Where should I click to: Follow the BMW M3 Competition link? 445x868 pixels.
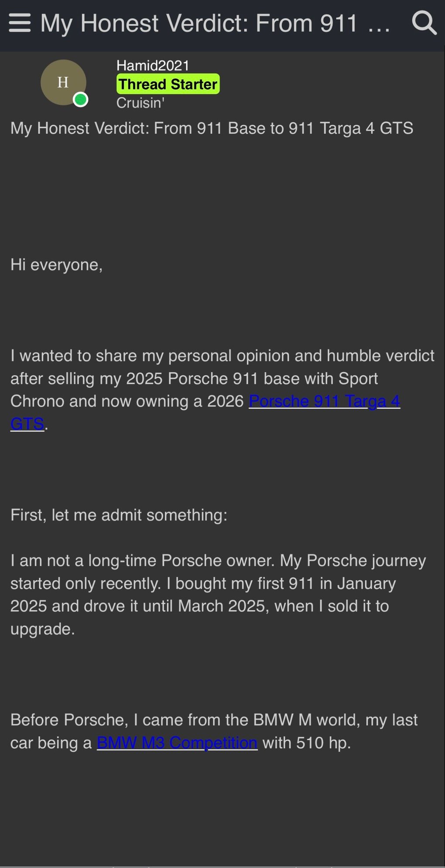pos(177,742)
